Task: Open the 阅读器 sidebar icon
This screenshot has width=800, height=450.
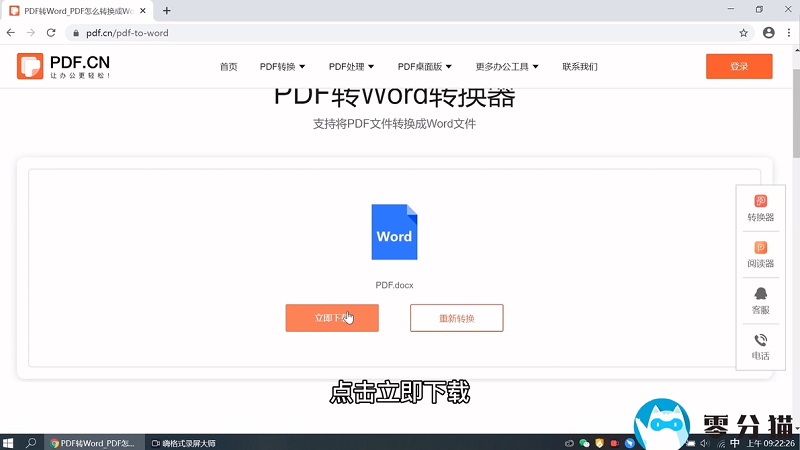Action: [x=760, y=248]
